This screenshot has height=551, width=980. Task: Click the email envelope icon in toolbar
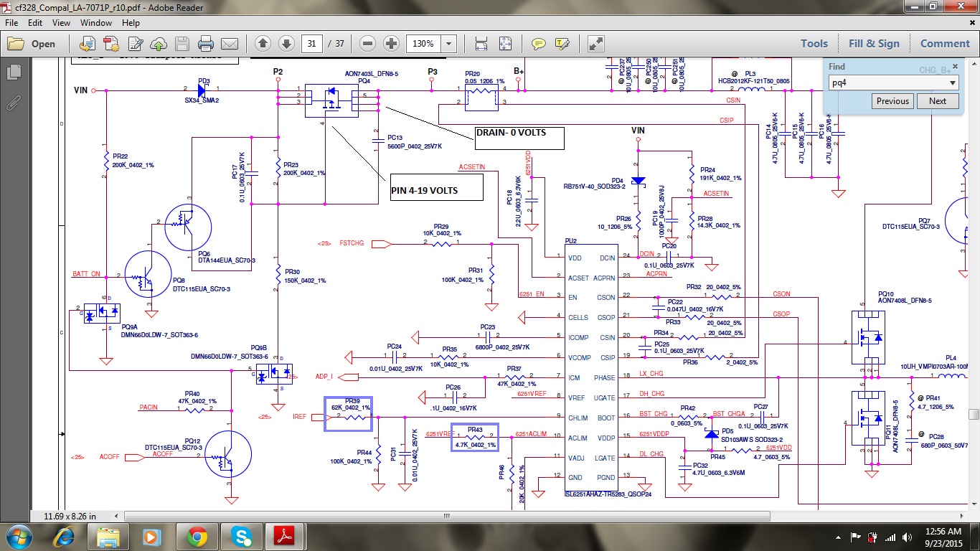230,44
